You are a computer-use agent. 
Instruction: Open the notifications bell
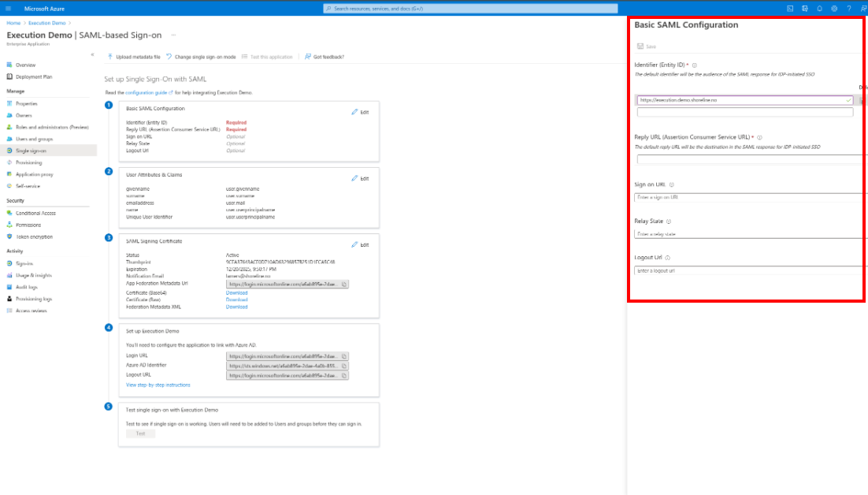pos(820,9)
